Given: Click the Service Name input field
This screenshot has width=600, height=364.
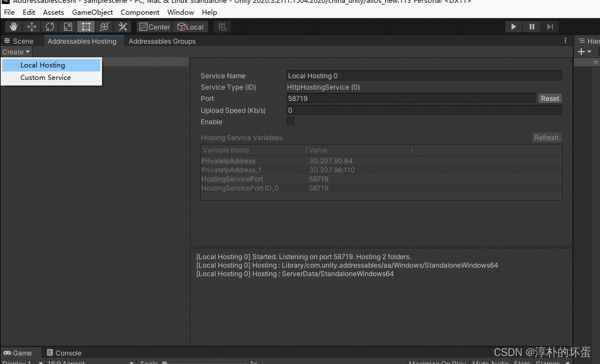Looking at the screenshot, I should click(424, 75).
